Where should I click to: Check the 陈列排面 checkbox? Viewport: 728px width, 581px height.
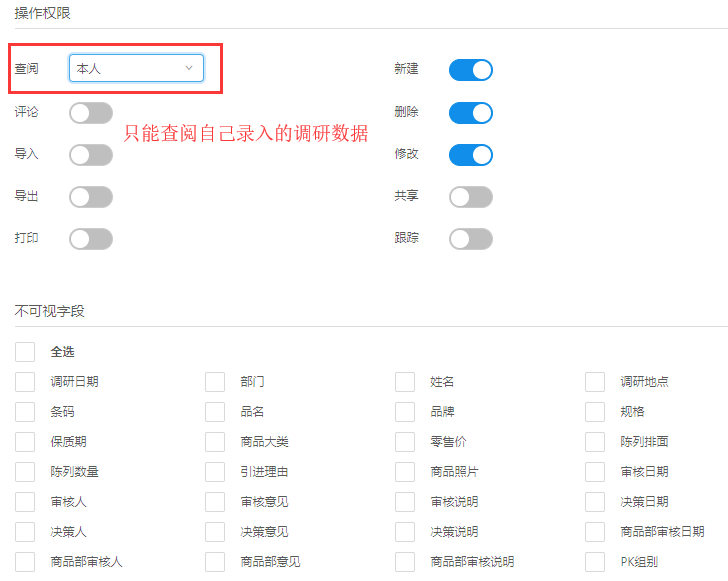click(x=595, y=442)
